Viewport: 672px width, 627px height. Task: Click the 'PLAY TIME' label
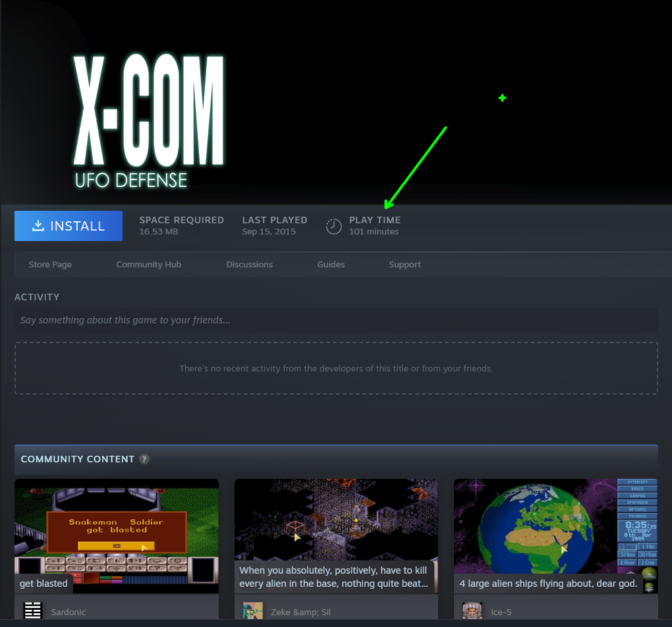pyautogui.click(x=375, y=220)
